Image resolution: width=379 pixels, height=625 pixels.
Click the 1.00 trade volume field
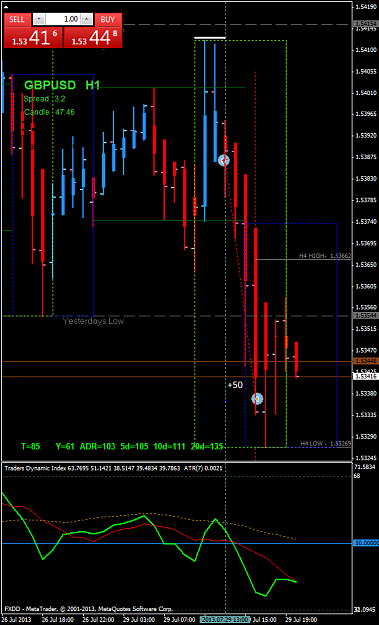64,19
